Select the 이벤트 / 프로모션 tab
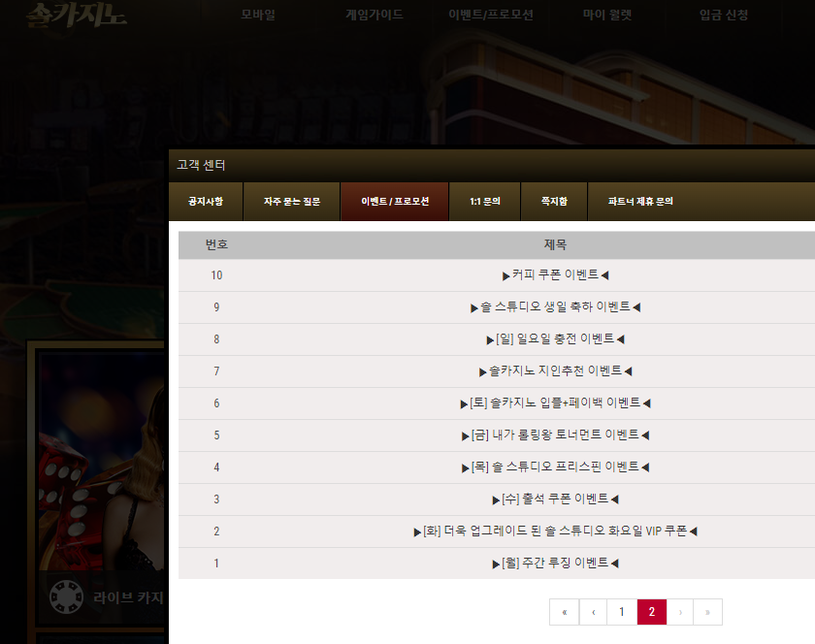The image size is (815, 644). pos(395,201)
